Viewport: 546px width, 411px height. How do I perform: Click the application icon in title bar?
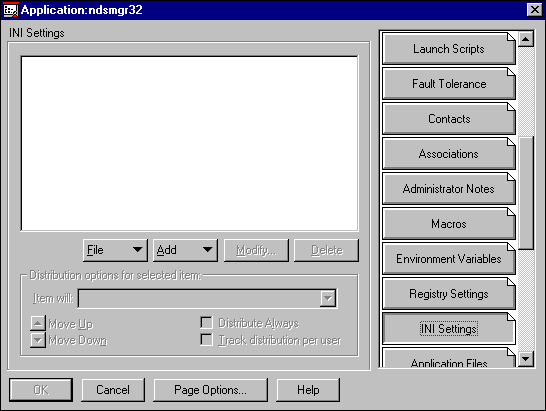(x=10, y=10)
